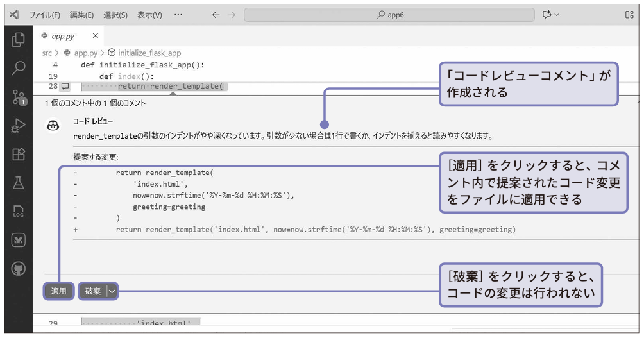Go forward with the right arrow

click(232, 15)
